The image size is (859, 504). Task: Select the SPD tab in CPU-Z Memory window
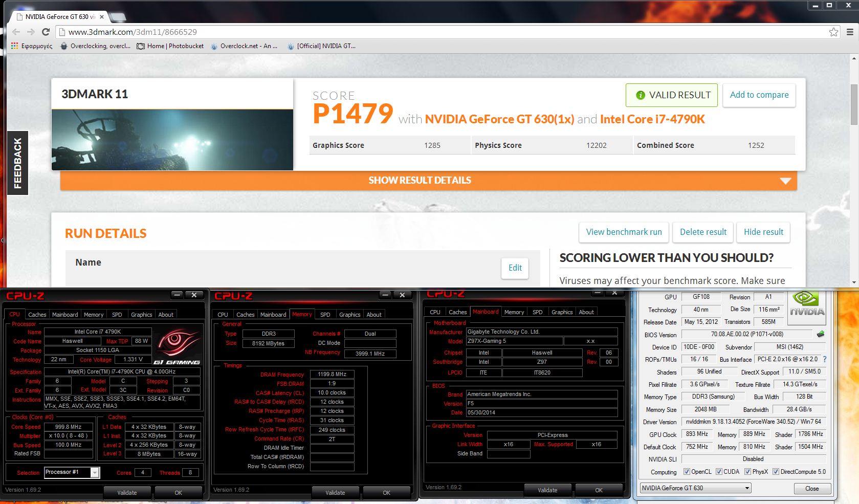[x=325, y=315]
